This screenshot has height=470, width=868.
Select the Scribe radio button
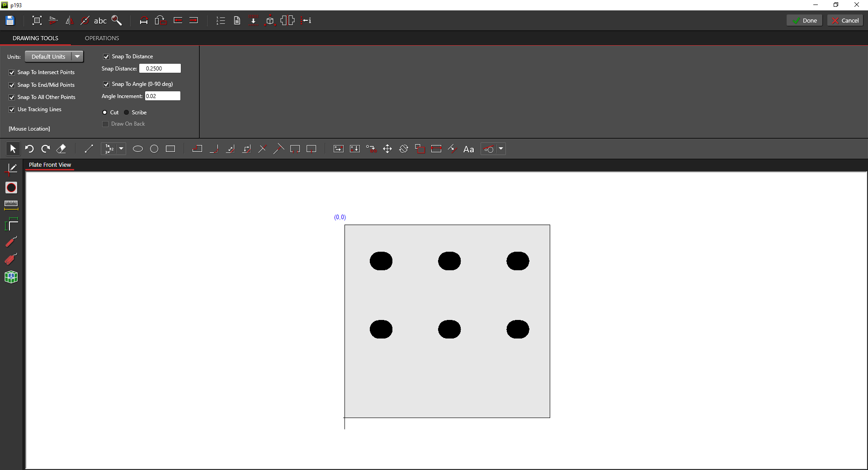[127, 113]
